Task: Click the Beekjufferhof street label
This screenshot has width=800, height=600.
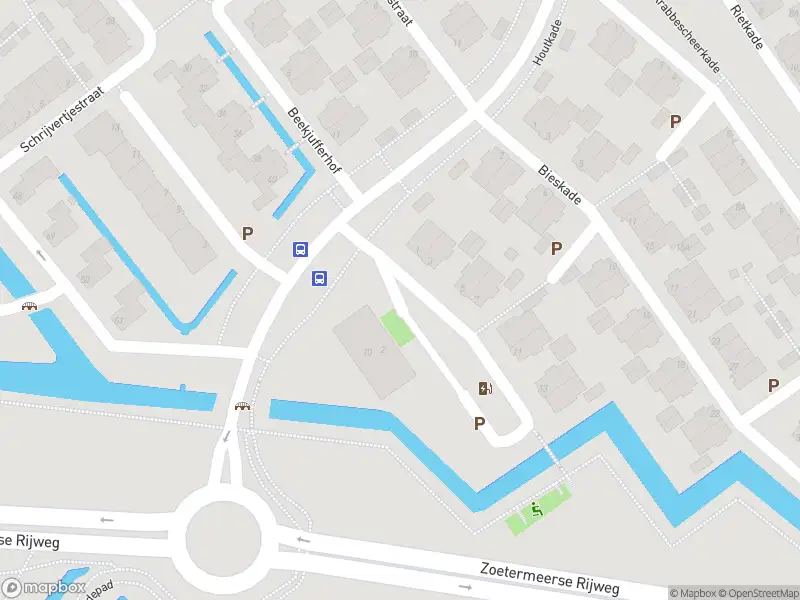Action: (x=313, y=141)
